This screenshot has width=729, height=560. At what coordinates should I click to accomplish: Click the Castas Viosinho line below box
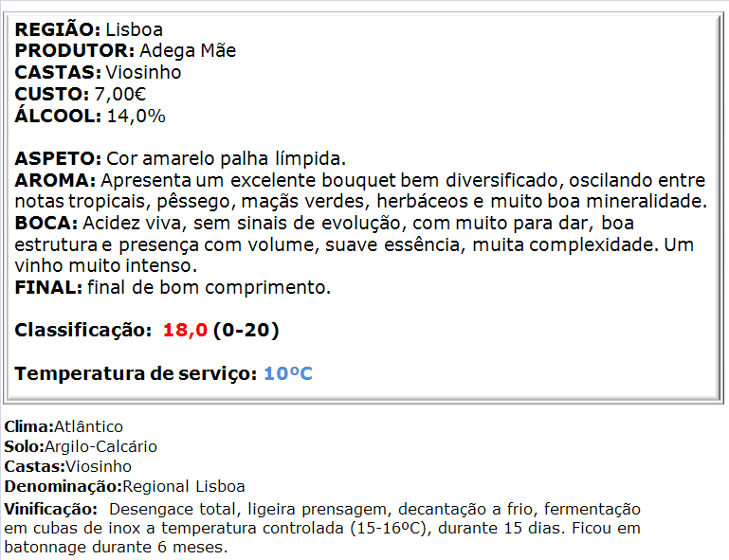point(68,466)
